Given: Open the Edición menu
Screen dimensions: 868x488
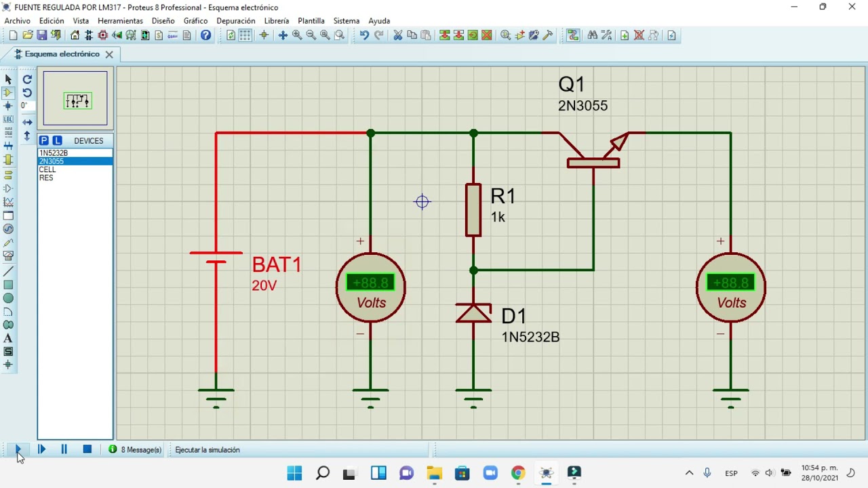Looking at the screenshot, I should [x=52, y=21].
